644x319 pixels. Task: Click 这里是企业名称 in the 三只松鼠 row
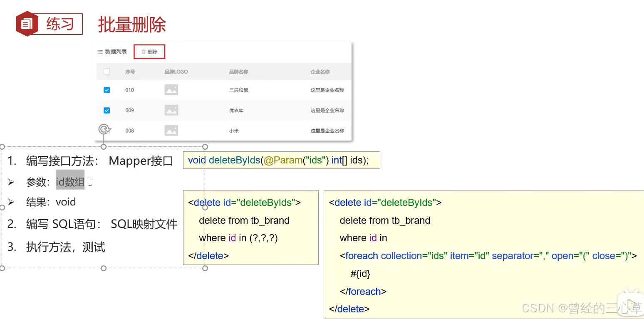click(x=327, y=90)
